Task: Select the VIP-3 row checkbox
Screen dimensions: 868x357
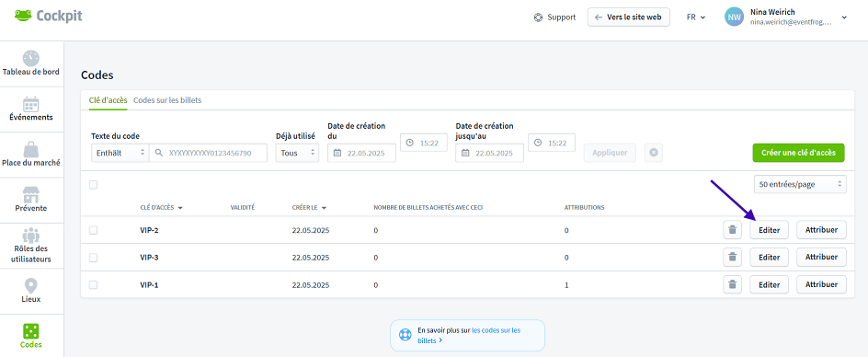Action: tap(93, 258)
